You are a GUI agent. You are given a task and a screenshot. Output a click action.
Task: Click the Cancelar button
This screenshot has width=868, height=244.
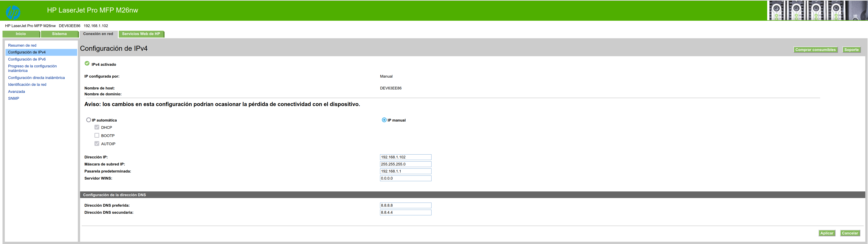pyautogui.click(x=850, y=233)
